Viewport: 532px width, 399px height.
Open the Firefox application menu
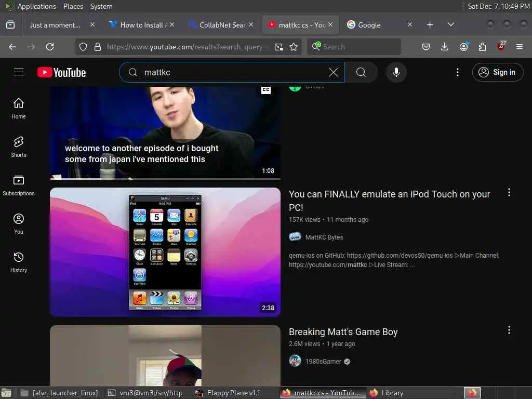tap(520, 47)
